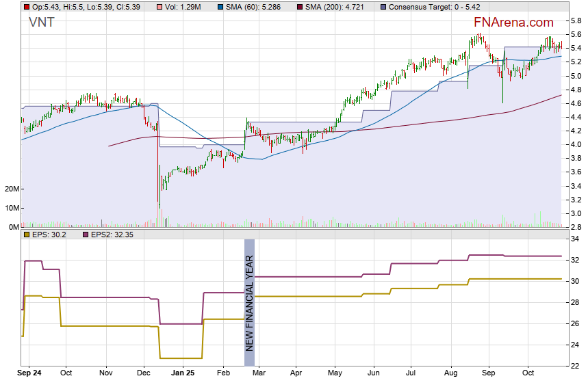Click the 5.8 price axis label
Viewport: 588px width, 387px height.
point(576,21)
